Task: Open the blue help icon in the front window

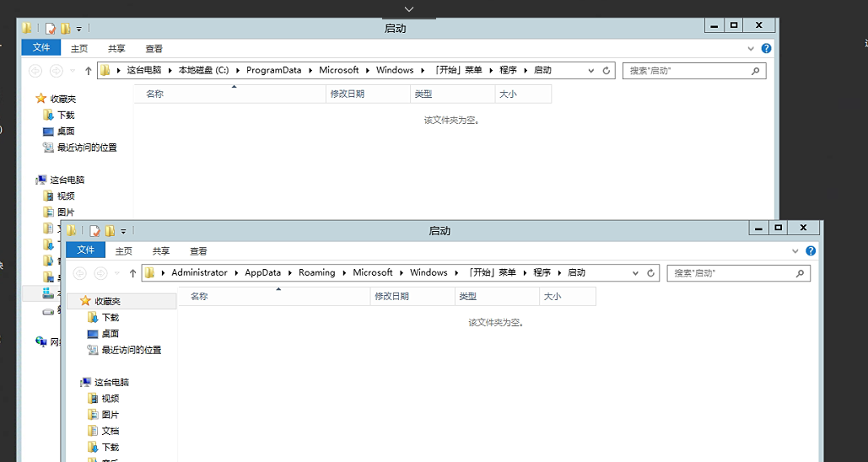Action: 811,251
